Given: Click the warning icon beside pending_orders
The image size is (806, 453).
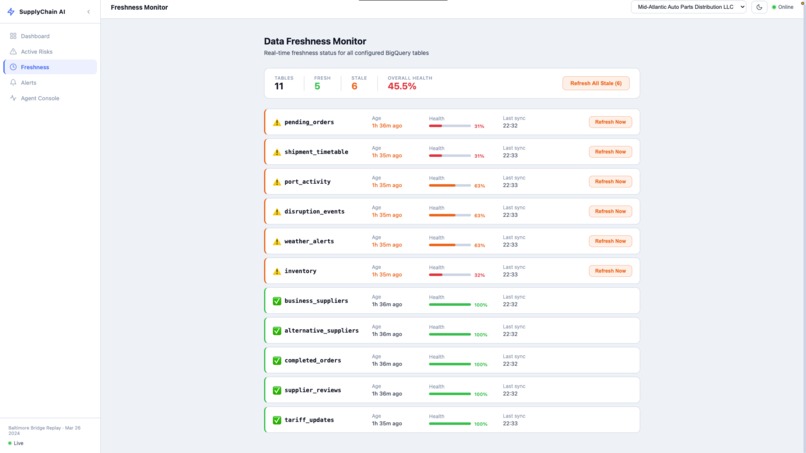Looking at the screenshot, I should pyautogui.click(x=277, y=122).
